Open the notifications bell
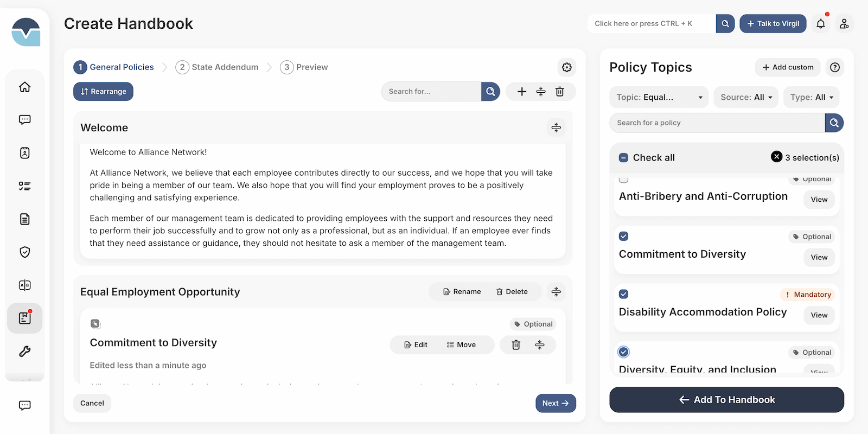The width and height of the screenshot is (868, 434). 820,24
